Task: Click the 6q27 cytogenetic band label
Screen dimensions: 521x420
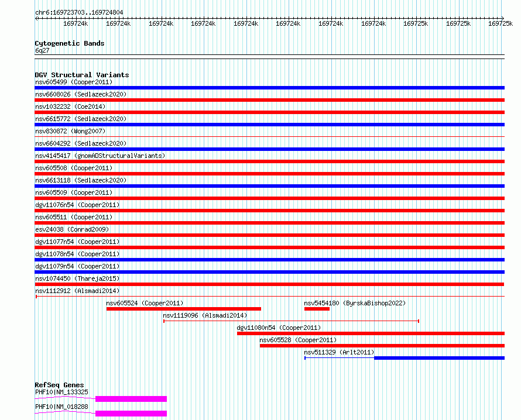Action: pos(42,50)
